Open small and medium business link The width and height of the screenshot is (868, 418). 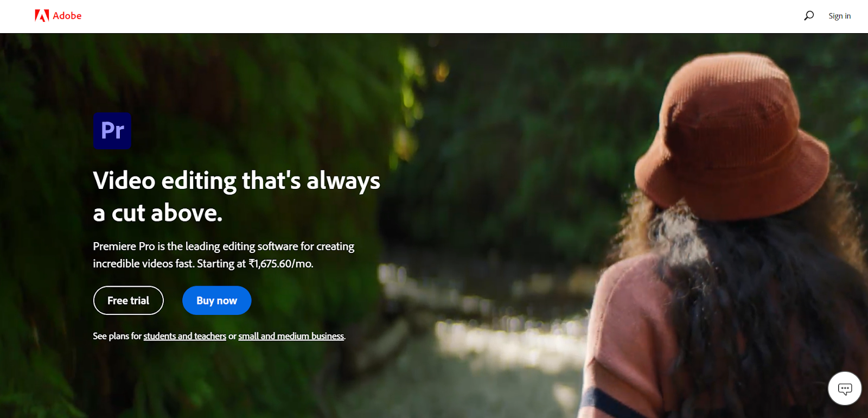tap(291, 336)
